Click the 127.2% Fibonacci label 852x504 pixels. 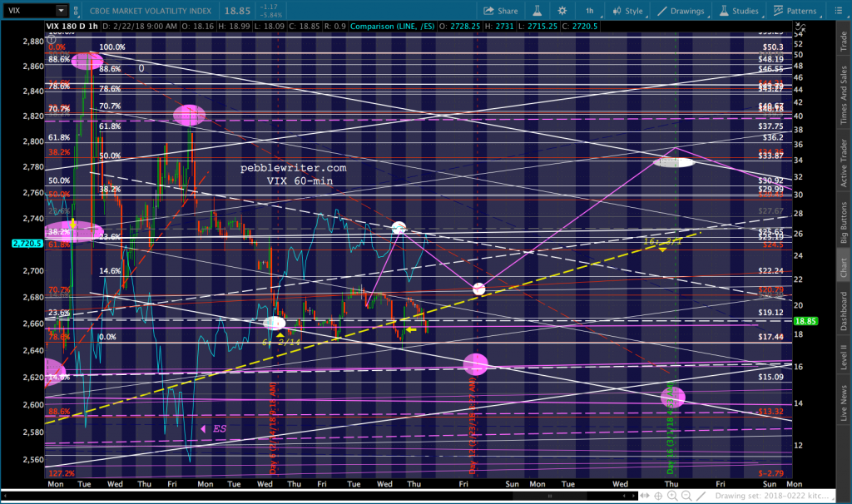(61, 473)
